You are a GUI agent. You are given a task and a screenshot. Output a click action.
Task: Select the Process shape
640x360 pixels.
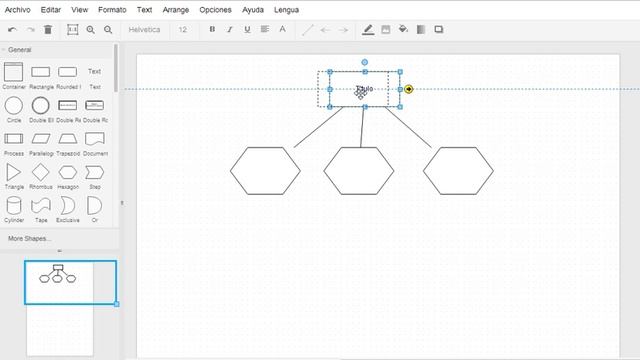pos(13,139)
